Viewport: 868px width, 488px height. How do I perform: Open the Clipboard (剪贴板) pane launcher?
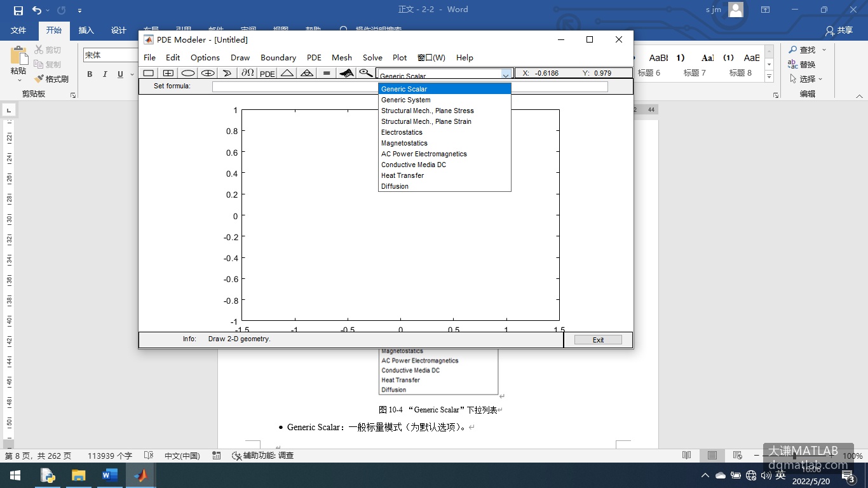click(73, 95)
